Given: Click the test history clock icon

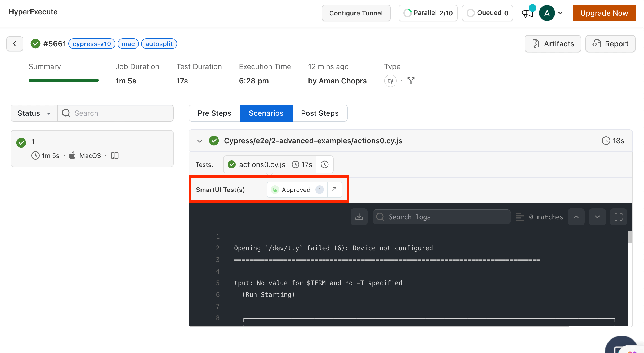Looking at the screenshot, I should (x=324, y=164).
